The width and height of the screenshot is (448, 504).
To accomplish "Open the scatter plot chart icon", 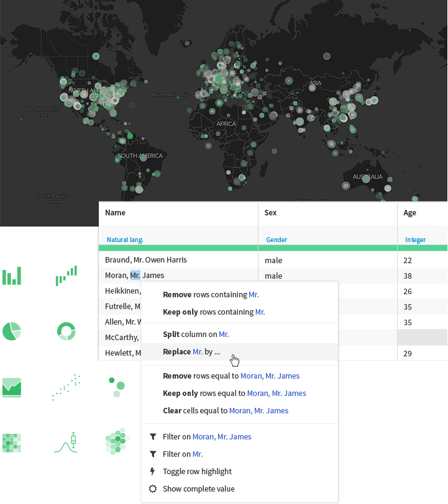I will point(65,387).
